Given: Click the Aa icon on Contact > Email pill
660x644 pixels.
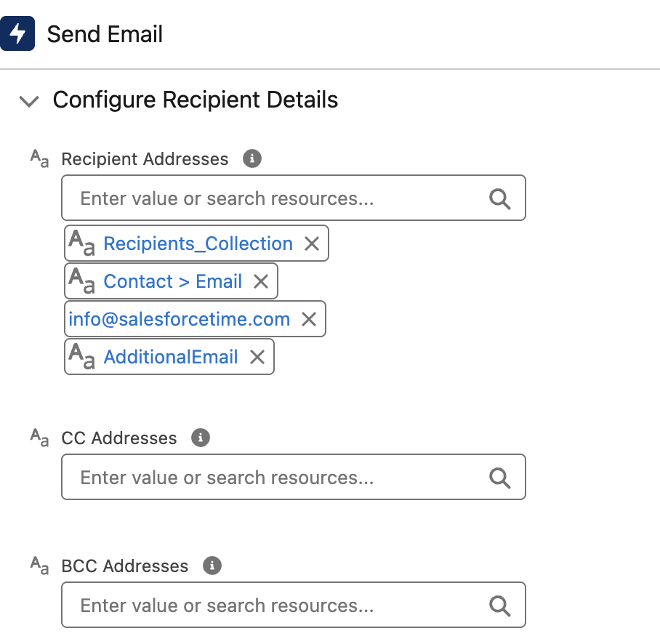Looking at the screenshot, I should pyautogui.click(x=82, y=281).
